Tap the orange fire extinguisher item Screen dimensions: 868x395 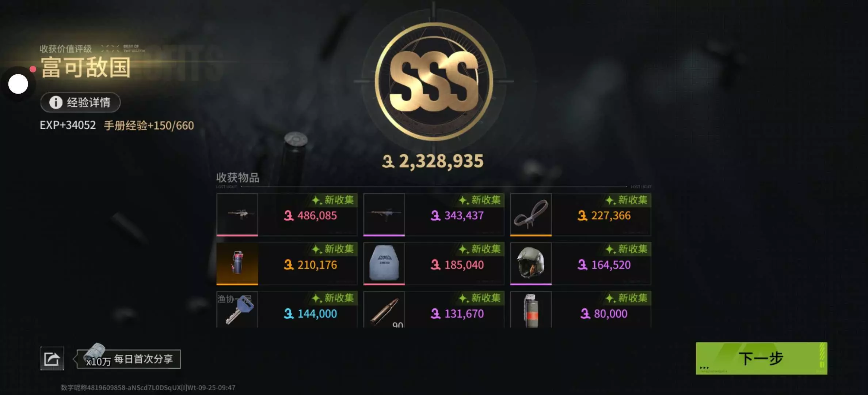point(237,263)
